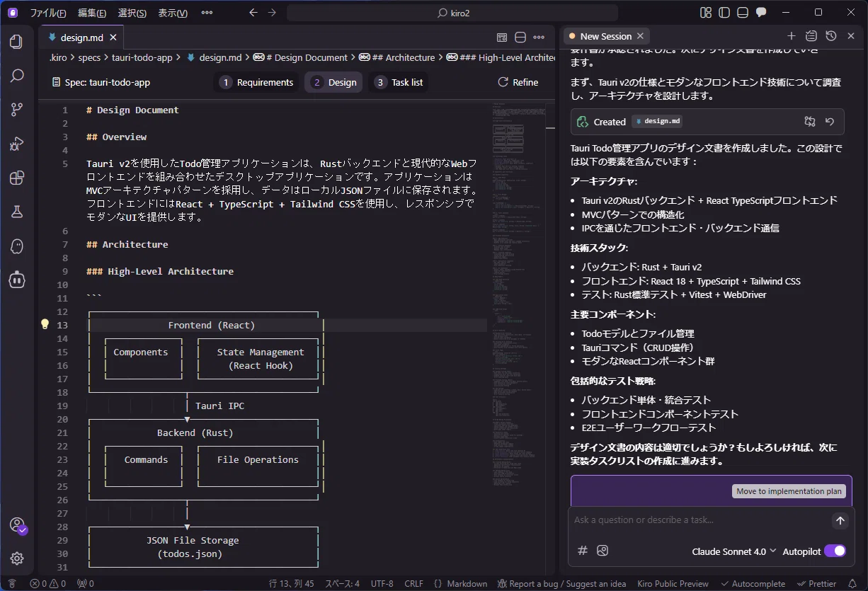Toggle the bottom panel visibility
Viewport: 868px width, 591px height.
coord(742,13)
